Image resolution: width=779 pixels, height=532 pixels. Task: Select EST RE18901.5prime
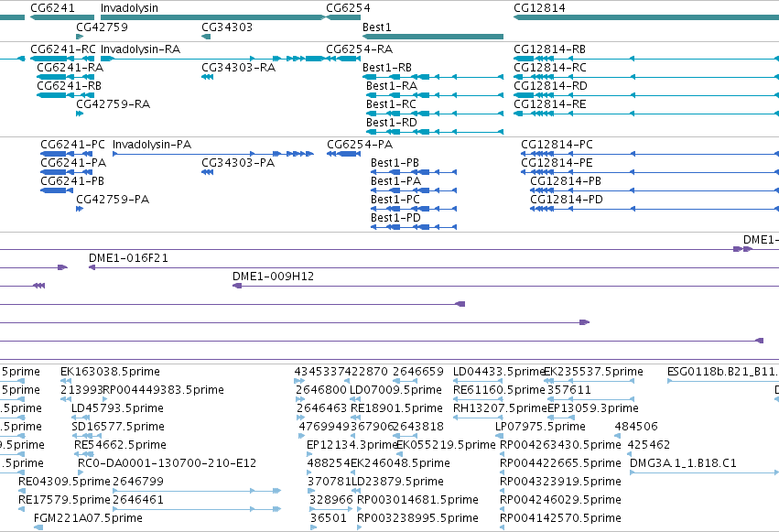(354, 418)
